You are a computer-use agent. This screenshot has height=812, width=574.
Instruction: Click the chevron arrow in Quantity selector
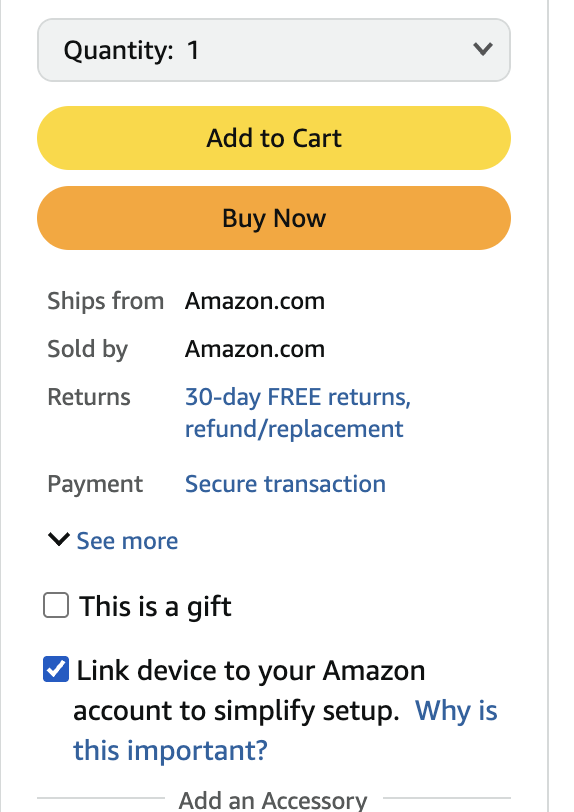(482, 49)
